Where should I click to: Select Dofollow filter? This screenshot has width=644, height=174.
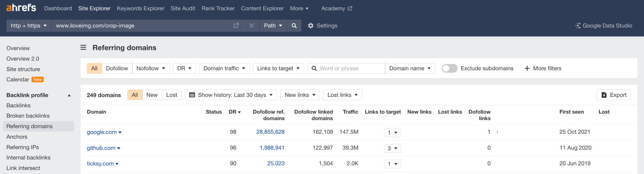click(x=117, y=68)
